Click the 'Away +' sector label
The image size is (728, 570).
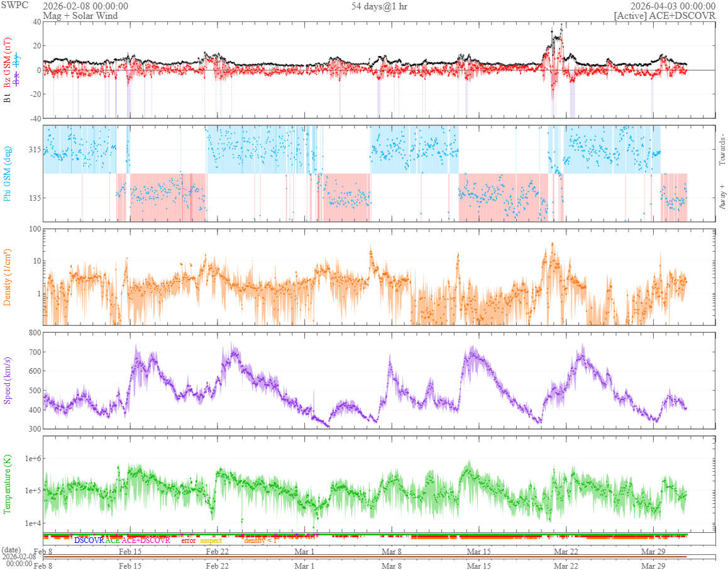[722, 196]
